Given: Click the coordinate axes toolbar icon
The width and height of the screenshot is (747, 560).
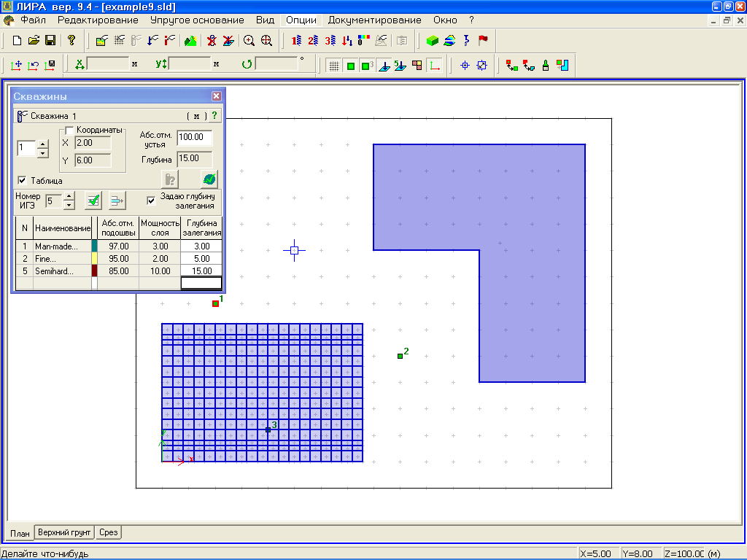Looking at the screenshot, I should coord(436,66).
